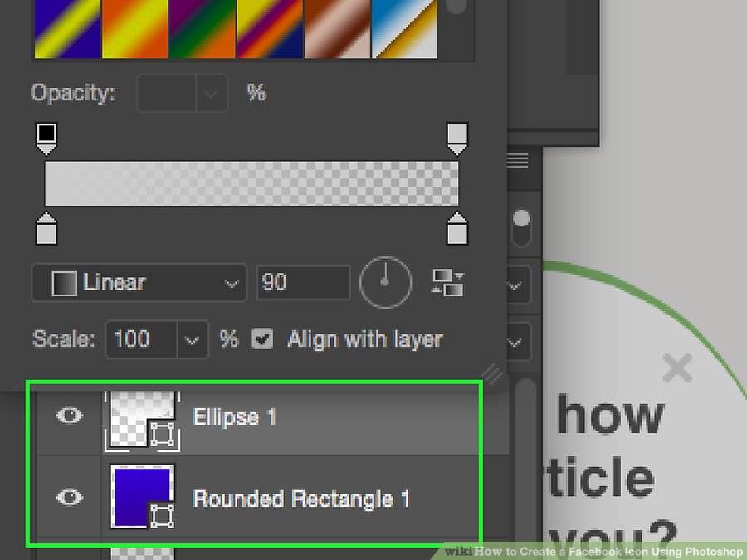This screenshot has width=747, height=560.
Task: Uncheck Align with layer checkbox
Action: pyautogui.click(x=262, y=339)
